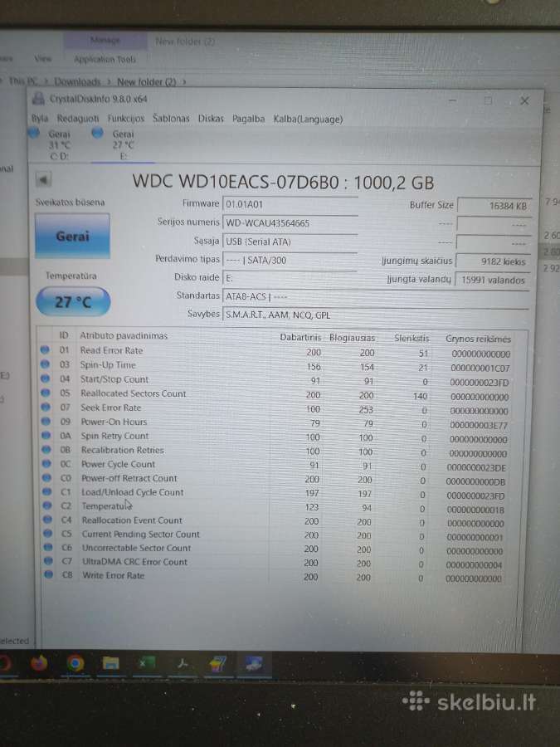This screenshot has height=747, width=560.
Task: Click the Buffer Size 16384 KB field
Action: point(494,206)
